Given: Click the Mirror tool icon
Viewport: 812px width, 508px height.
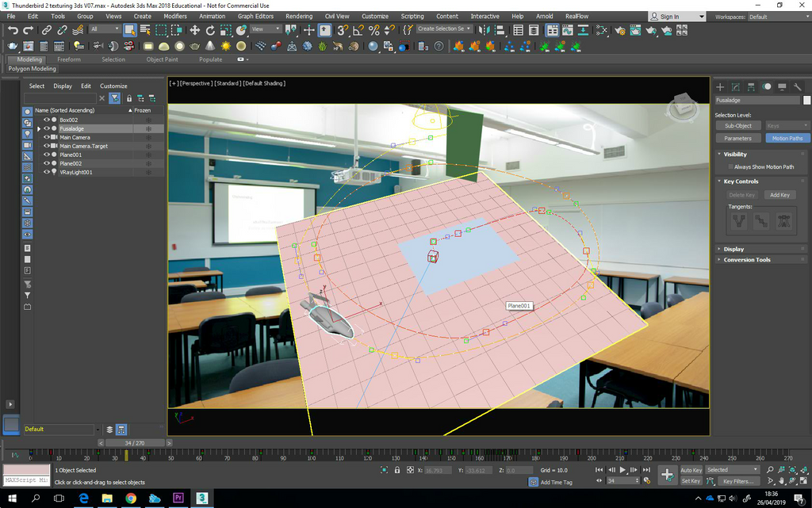Looking at the screenshot, I should [x=484, y=30].
